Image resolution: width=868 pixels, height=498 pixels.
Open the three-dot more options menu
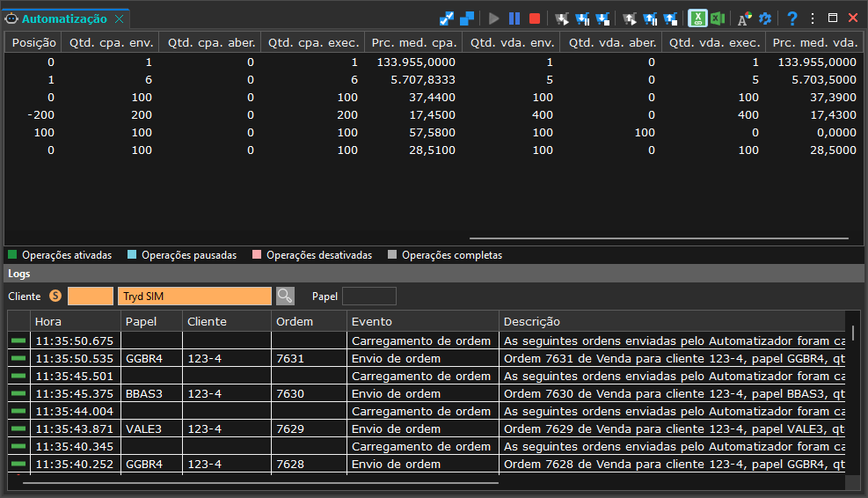[813, 18]
